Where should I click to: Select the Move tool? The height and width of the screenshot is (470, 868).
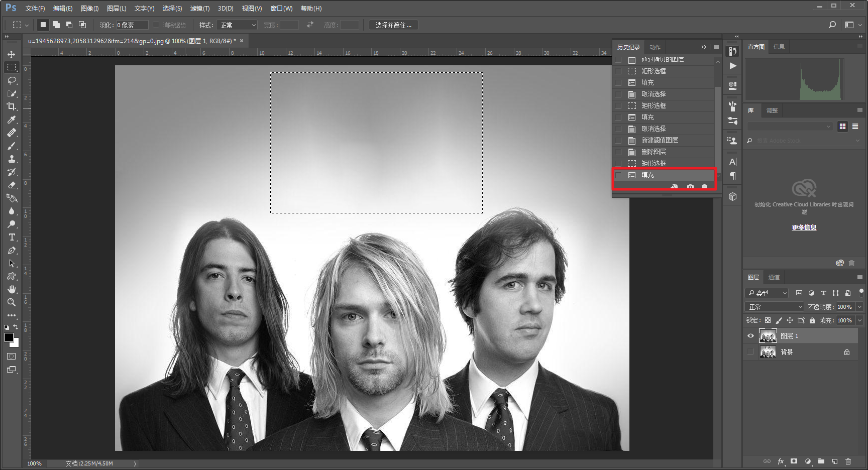pos(12,54)
